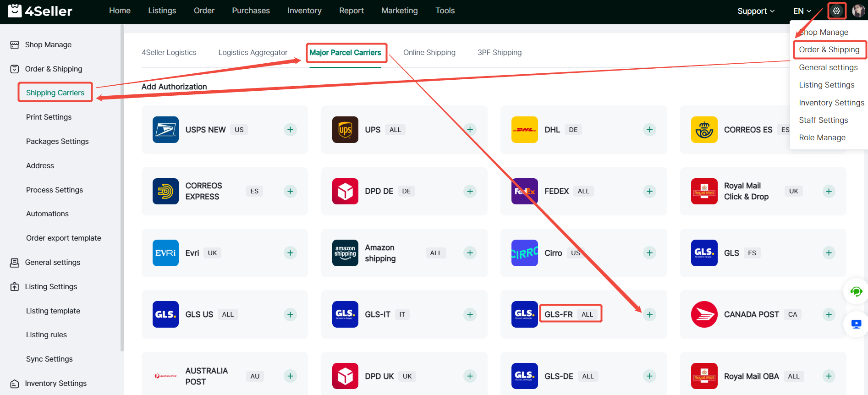Image resolution: width=868 pixels, height=395 pixels.
Task: Add Royal Mail OBA authorization plus
Action: pyautogui.click(x=829, y=376)
